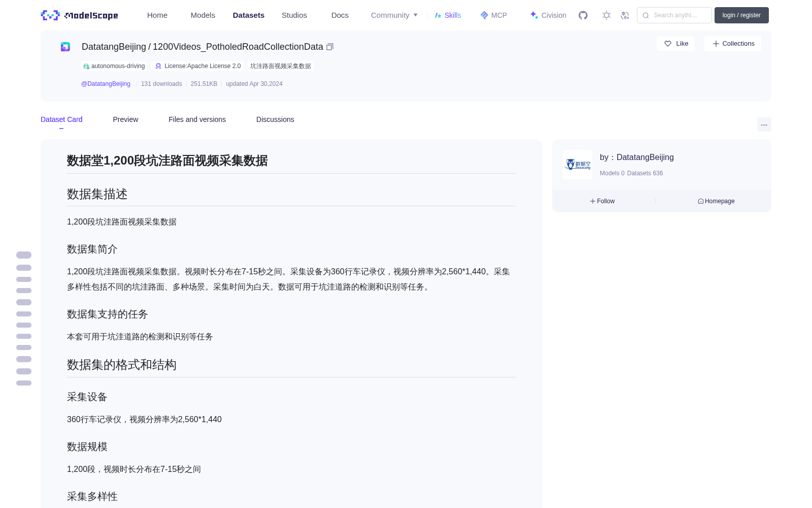Copy dataset name with the copy icon
Screen dimensions: 812x508
330,47
